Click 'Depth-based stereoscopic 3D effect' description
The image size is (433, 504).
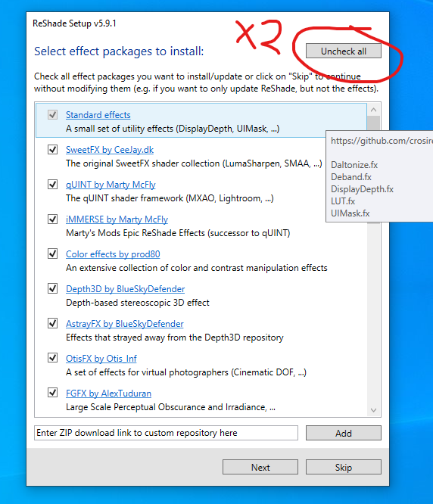138,303
